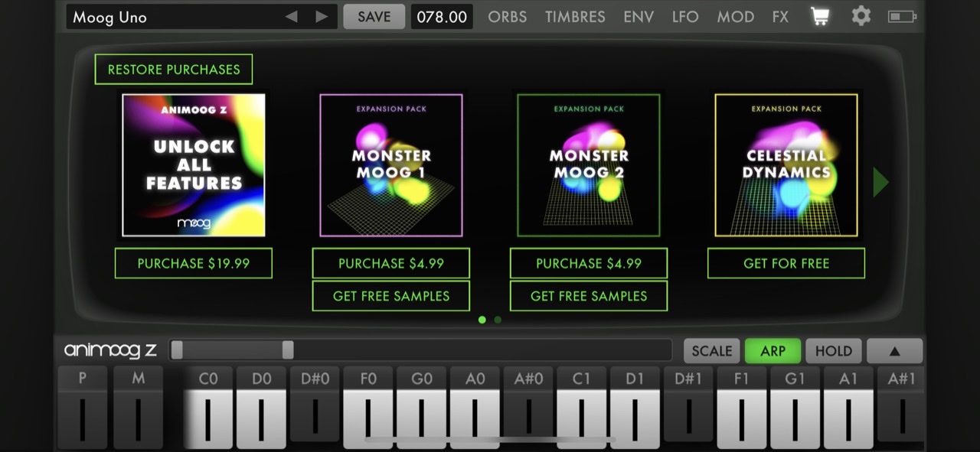Image resolution: width=980 pixels, height=452 pixels.
Task: Expand the keyboard with up-triangle button
Action: [894, 351]
